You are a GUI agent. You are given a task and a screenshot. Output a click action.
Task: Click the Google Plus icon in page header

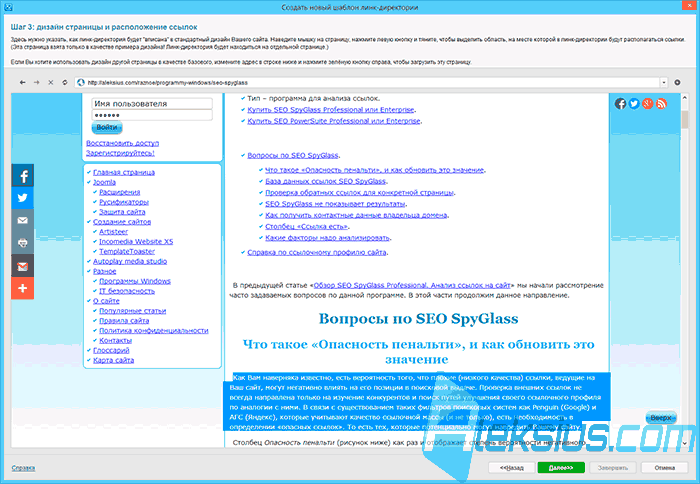[647, 104]
